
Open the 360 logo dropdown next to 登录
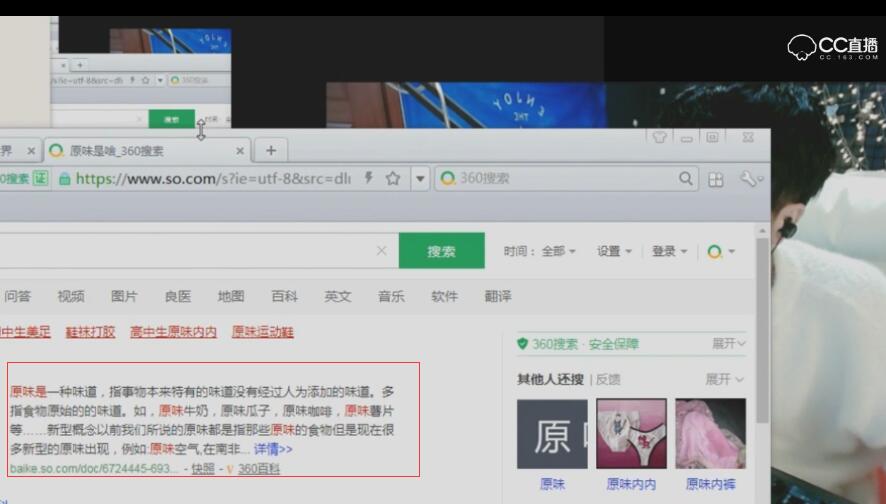[x=721, y=251]
